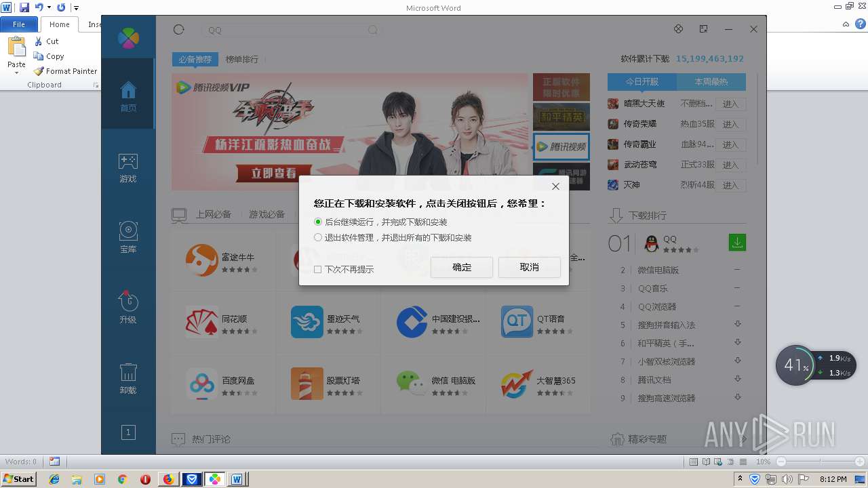Image resolution: width=868 pixels, height=488 pixels.
Task: Switch to 今日开服 tab
Action: coord(642,81)
